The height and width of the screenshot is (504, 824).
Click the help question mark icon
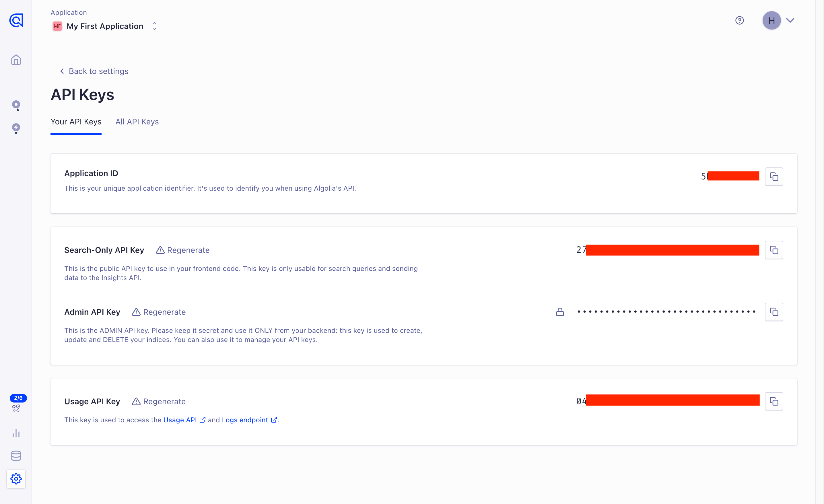(x=739, y=20)
